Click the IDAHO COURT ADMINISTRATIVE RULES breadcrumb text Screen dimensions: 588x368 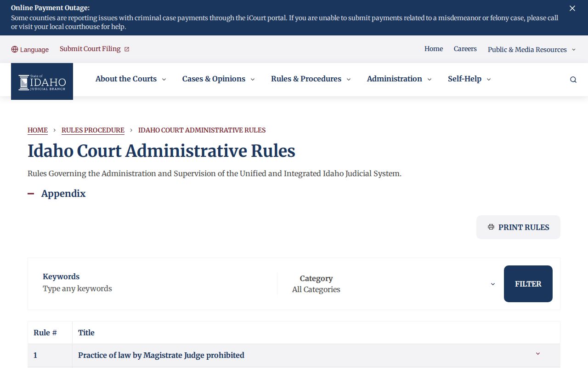tap(202, 130)
